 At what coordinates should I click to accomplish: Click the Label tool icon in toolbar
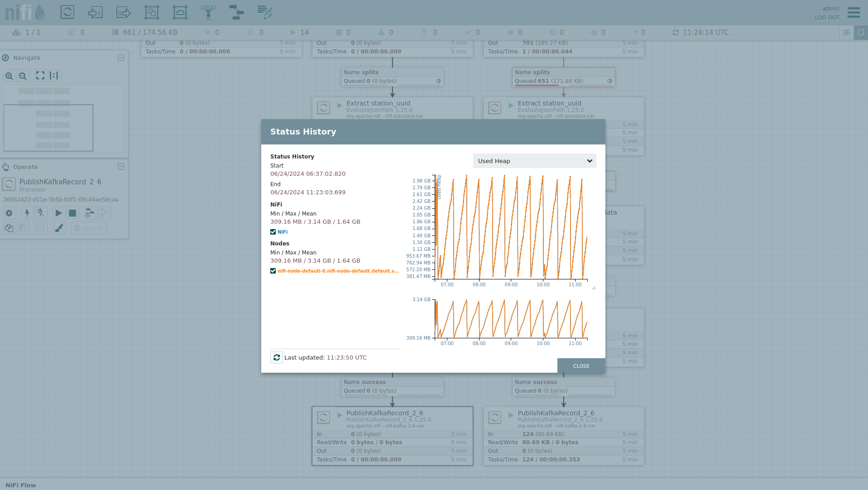[265, 12]
